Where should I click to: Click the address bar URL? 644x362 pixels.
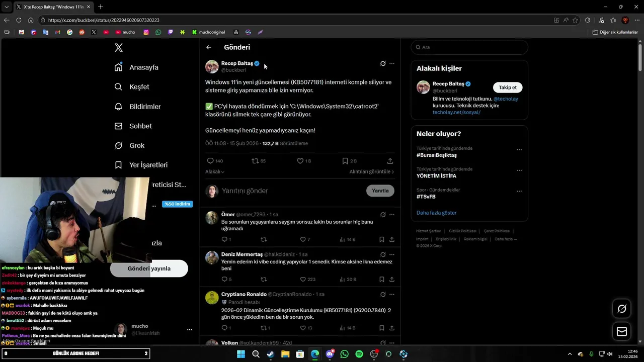104,20
